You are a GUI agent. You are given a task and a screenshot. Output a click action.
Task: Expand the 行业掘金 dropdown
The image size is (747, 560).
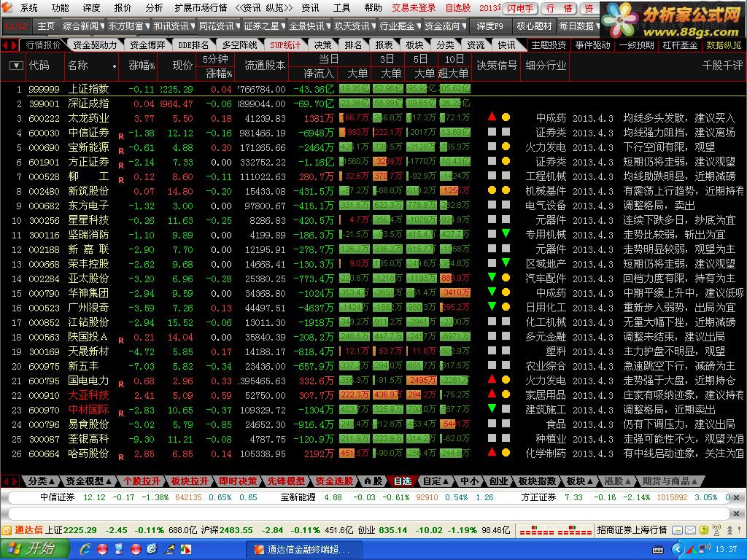pos(400,26)
